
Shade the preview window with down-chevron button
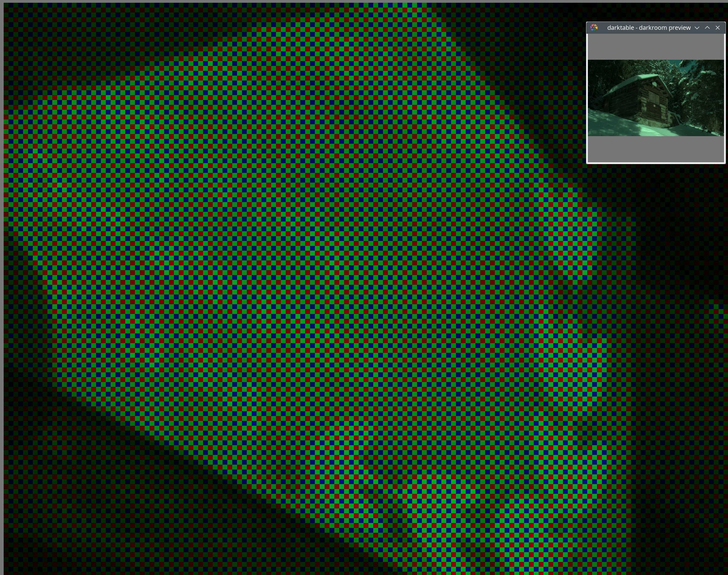[697, 28]
